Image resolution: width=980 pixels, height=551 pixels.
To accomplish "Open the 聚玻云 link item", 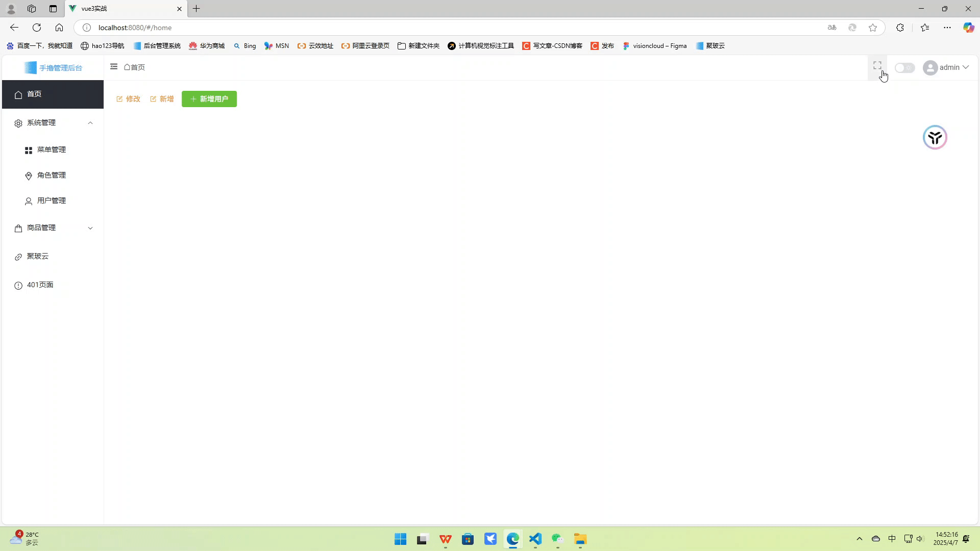I will [x=38, y=257].
